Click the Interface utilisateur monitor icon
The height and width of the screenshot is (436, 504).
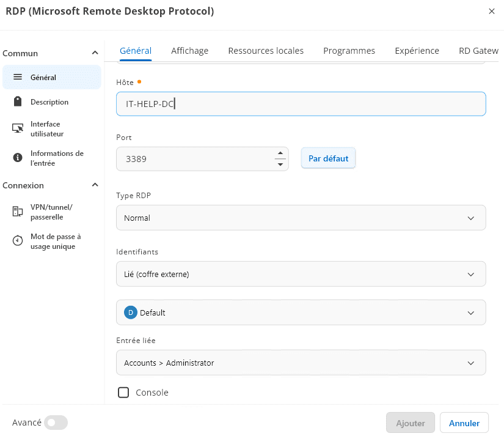tap(18, 128)
